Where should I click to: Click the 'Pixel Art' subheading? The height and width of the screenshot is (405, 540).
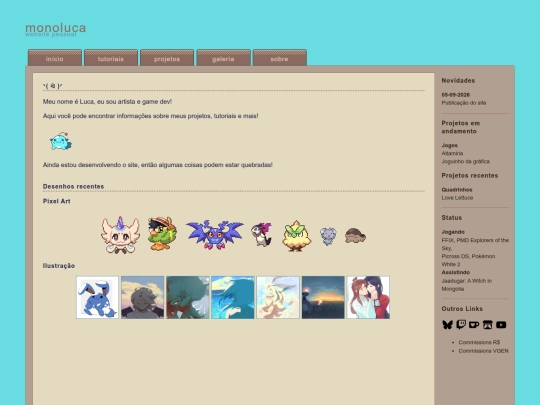point(56,201)
